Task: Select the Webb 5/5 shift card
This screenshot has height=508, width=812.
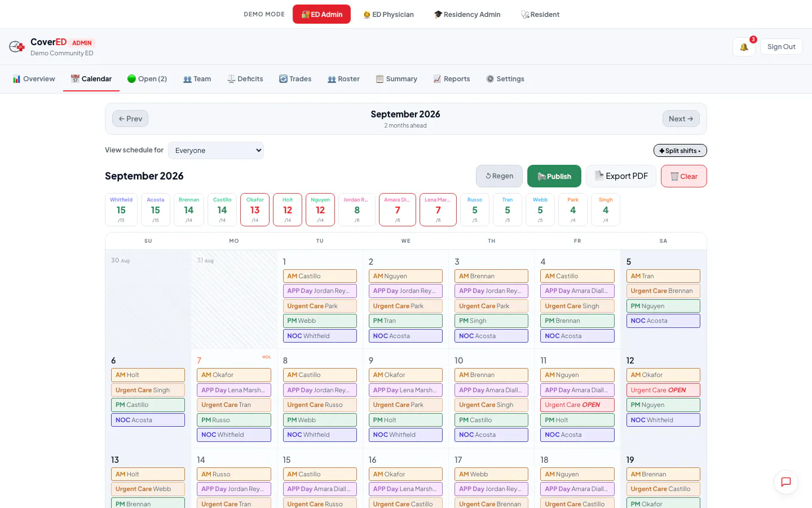Action: pyautogui.click(x=540, y=210)
